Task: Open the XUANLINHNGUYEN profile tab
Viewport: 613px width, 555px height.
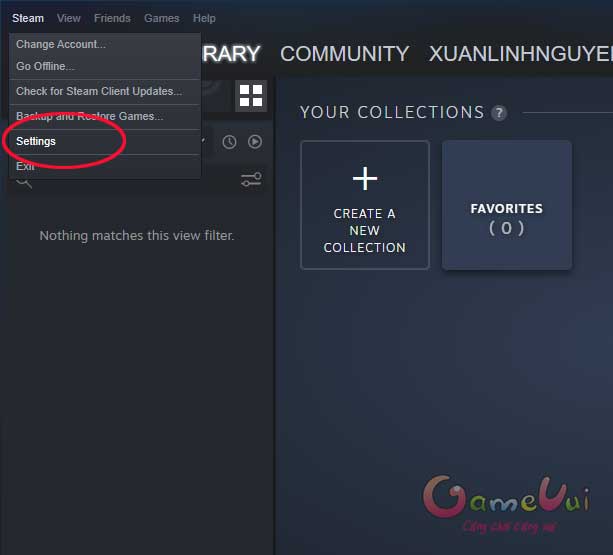Action: (x=520, y=54)
